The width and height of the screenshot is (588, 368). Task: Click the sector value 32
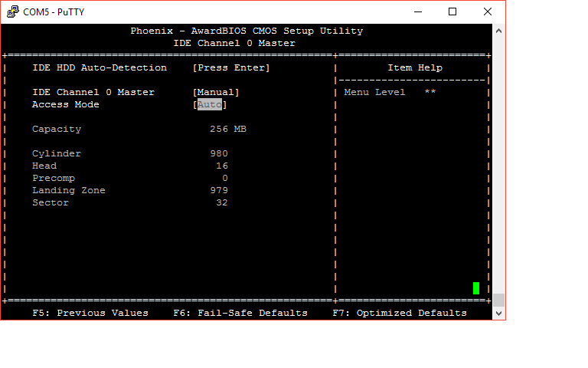tap(222, 202)
